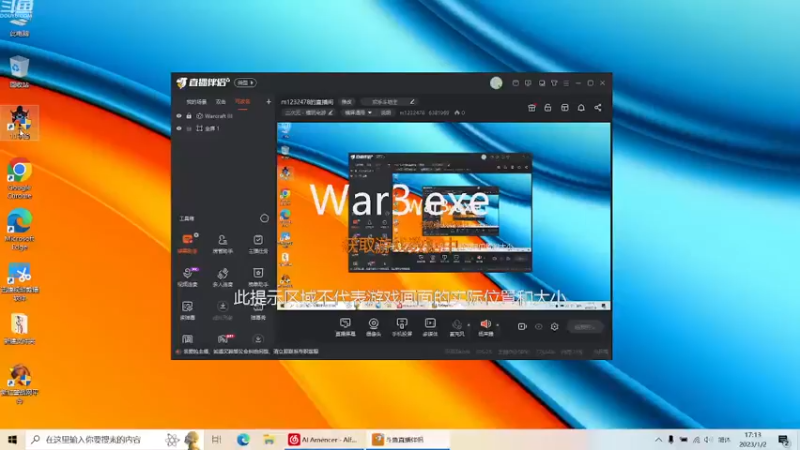
Task: Click the padlock icon in the top-right toolbar
Action: coord(547,108)
